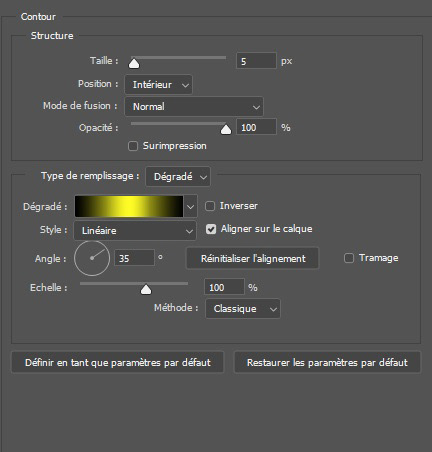
Task: Click the Opacité percentage input field
Action: coord(256,127)
